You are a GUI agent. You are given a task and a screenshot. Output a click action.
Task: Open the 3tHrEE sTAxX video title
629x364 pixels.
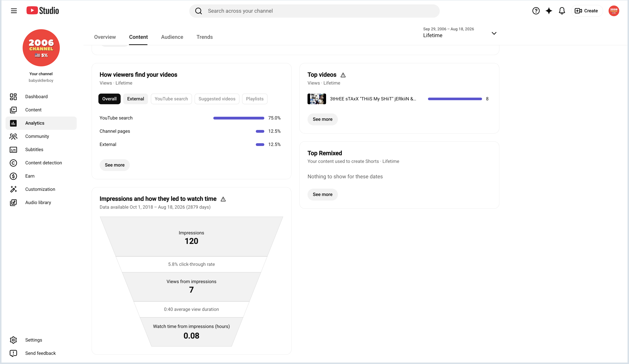tap(373, 99)
